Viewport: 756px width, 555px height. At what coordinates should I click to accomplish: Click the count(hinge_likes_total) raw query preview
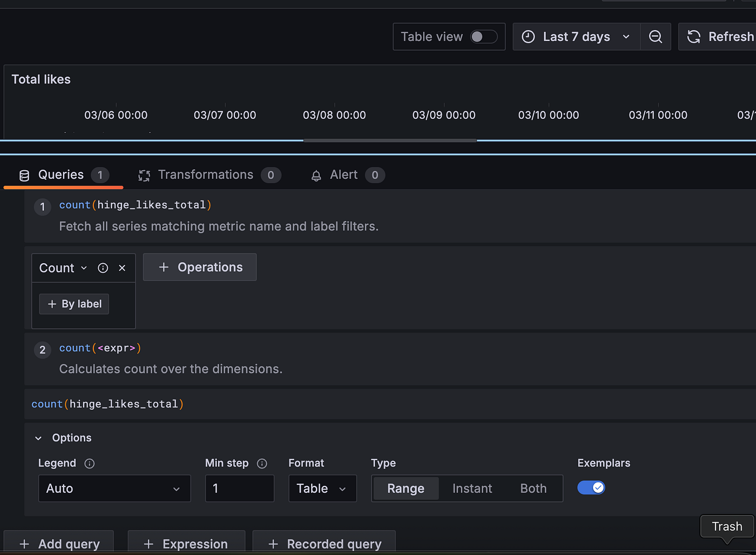[x=107, y=404]
